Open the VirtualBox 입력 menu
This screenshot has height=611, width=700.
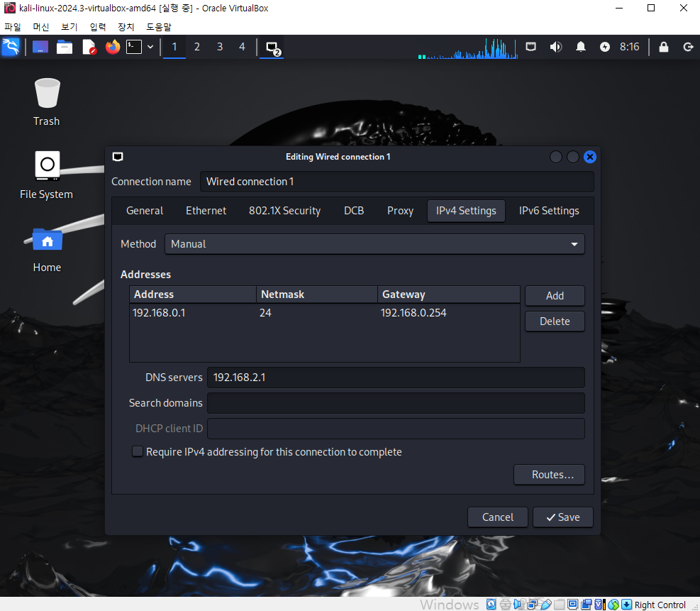(x=98, y=27)
